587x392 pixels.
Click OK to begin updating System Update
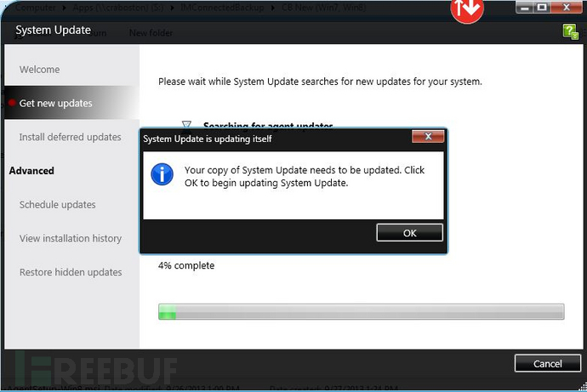(409, 233)
